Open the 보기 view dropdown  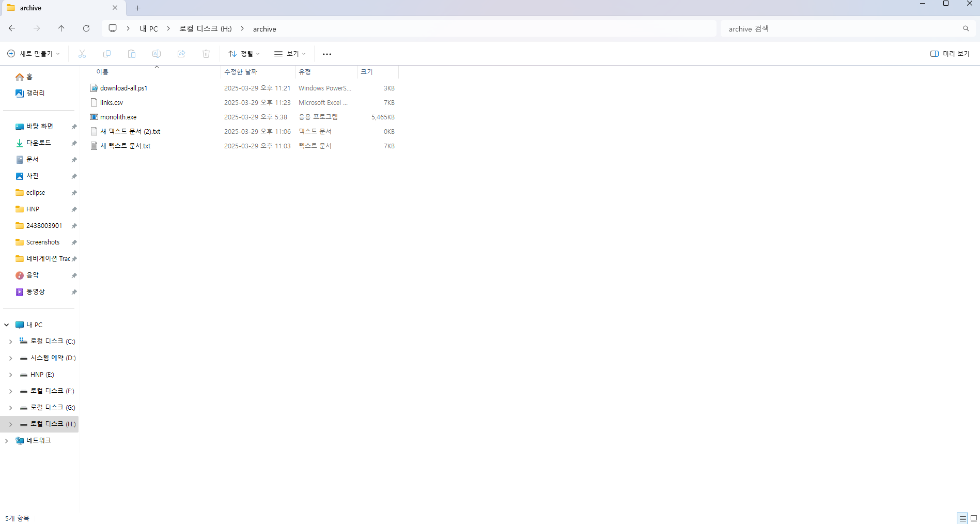(x=290, y=54)
